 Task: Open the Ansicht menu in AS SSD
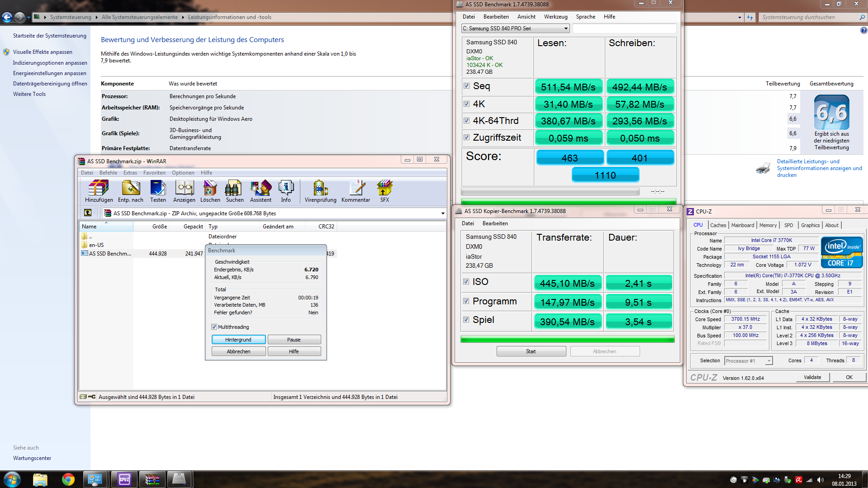pyautogui.click(x=526, y=17)
